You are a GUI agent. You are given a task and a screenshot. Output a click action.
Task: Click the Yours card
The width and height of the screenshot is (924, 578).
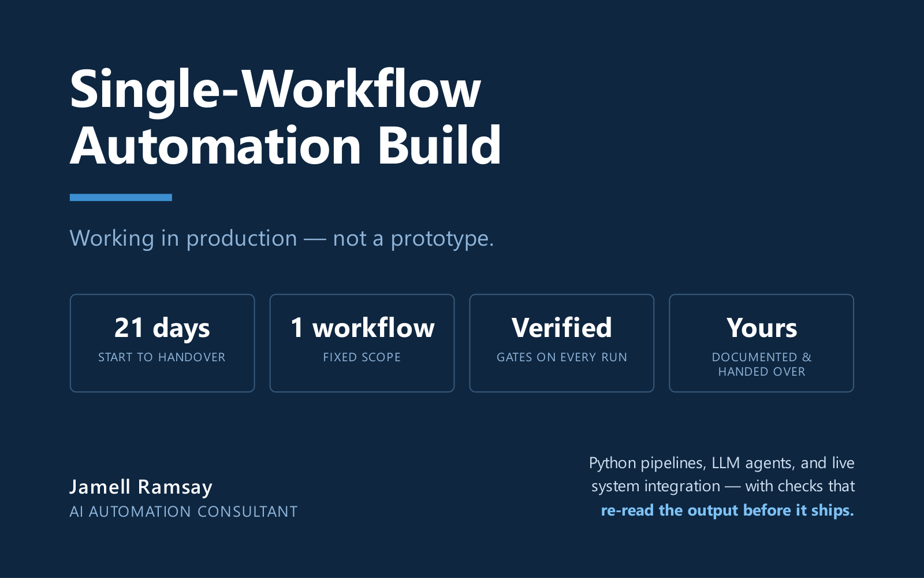762,343
